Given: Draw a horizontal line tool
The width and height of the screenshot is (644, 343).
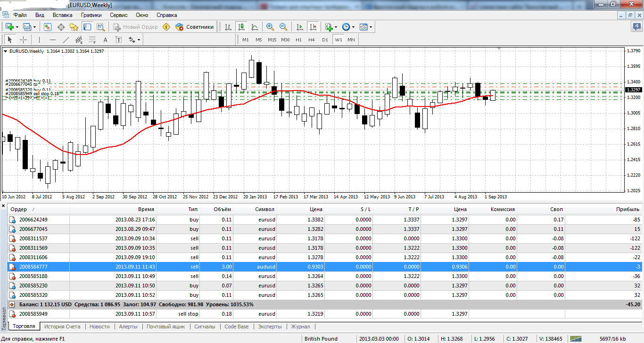Looking at the screenshot, I should pos(52,40).
